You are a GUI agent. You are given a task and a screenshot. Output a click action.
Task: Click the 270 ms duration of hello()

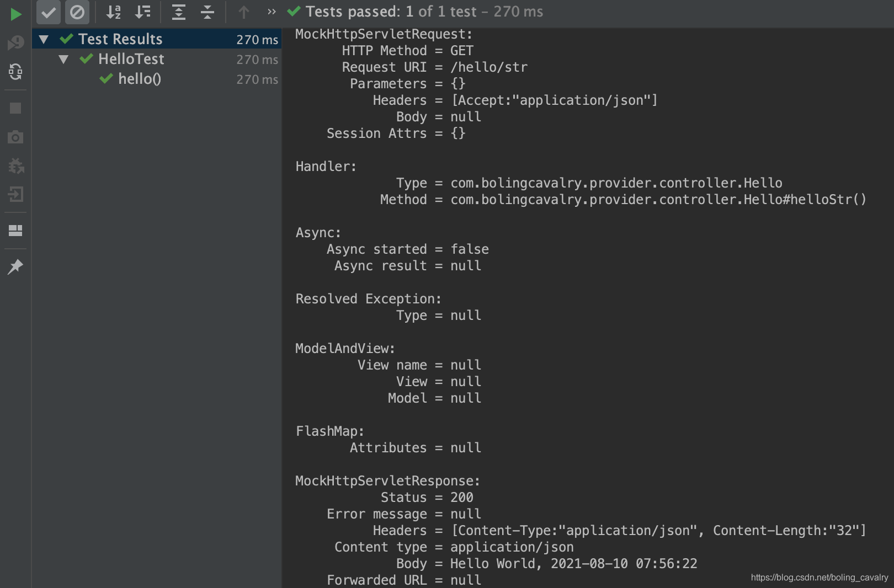[257, 79]
